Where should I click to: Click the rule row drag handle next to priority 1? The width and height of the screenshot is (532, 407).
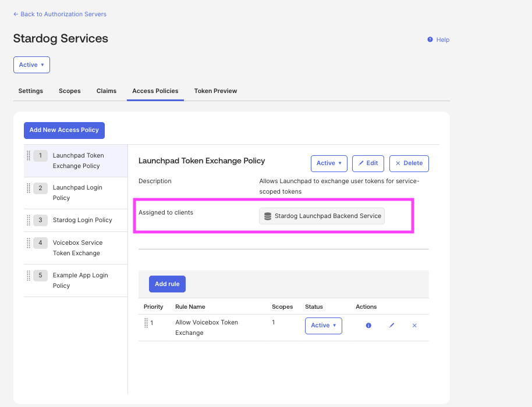coord(146,323)
